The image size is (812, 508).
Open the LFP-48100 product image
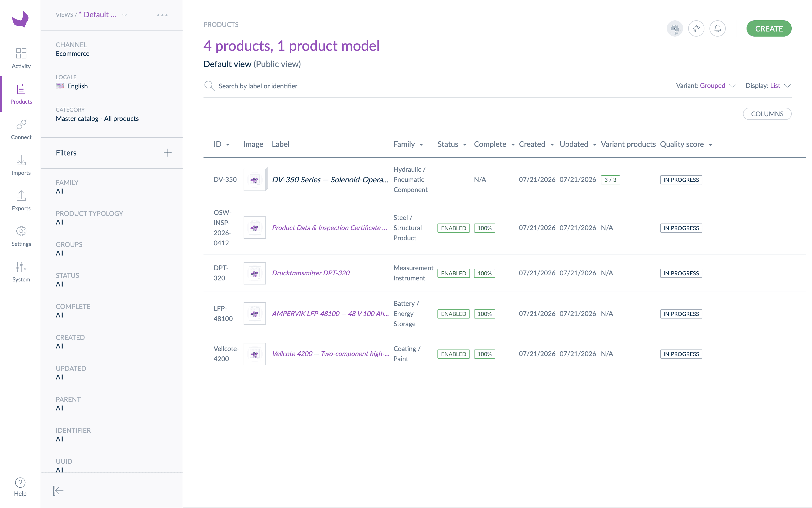tap(255, 313)
